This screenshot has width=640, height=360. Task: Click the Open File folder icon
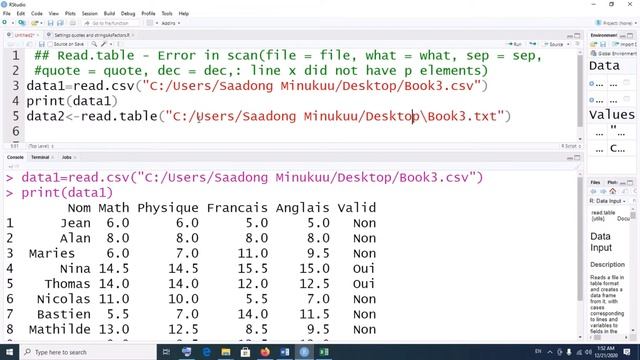pyautogui.click(x=35, y=23)
